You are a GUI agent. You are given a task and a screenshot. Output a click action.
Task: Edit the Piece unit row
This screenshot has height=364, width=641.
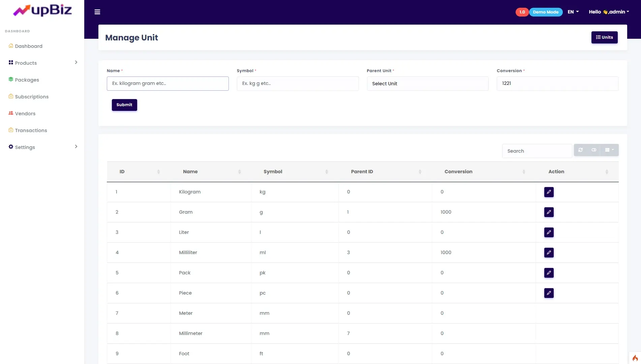pos(549,293)
